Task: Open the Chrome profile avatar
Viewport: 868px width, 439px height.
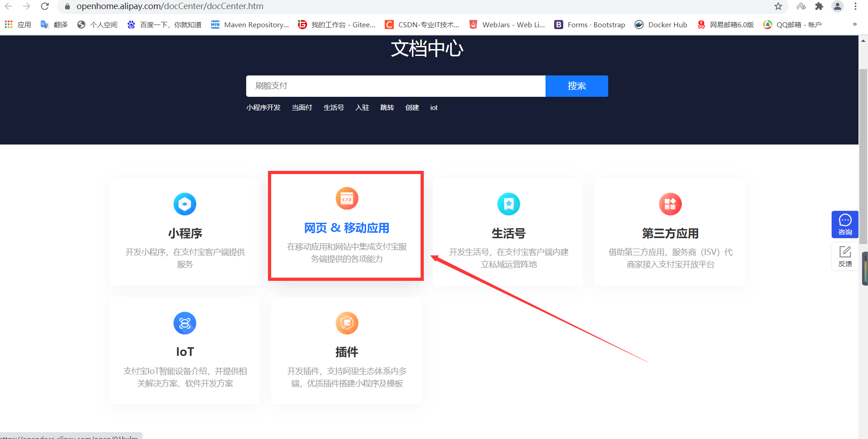Action: tap(838, 6)
